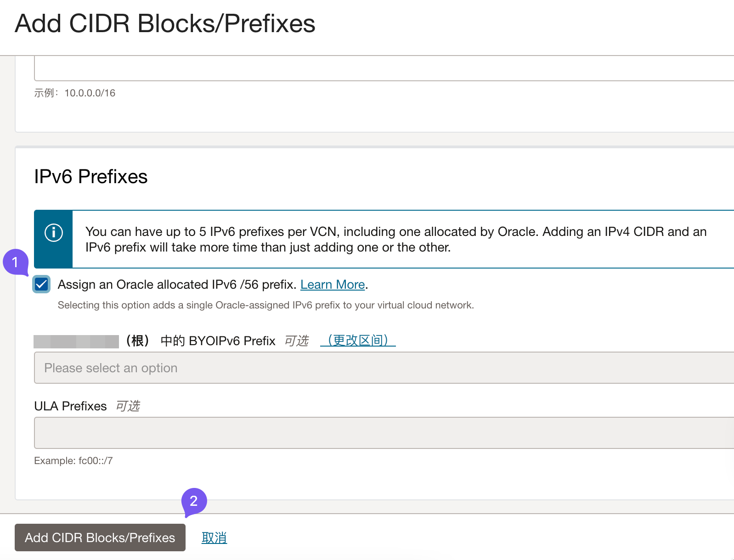Click the ULA Prefixes field label
The image size is (734, 560).
70,406
